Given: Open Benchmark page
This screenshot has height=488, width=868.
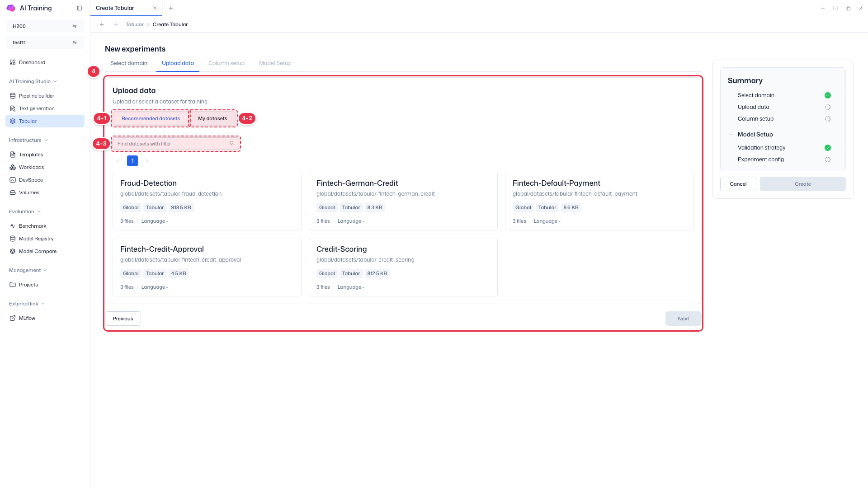Looking at the screenshot, I should [x=45, y=226].
